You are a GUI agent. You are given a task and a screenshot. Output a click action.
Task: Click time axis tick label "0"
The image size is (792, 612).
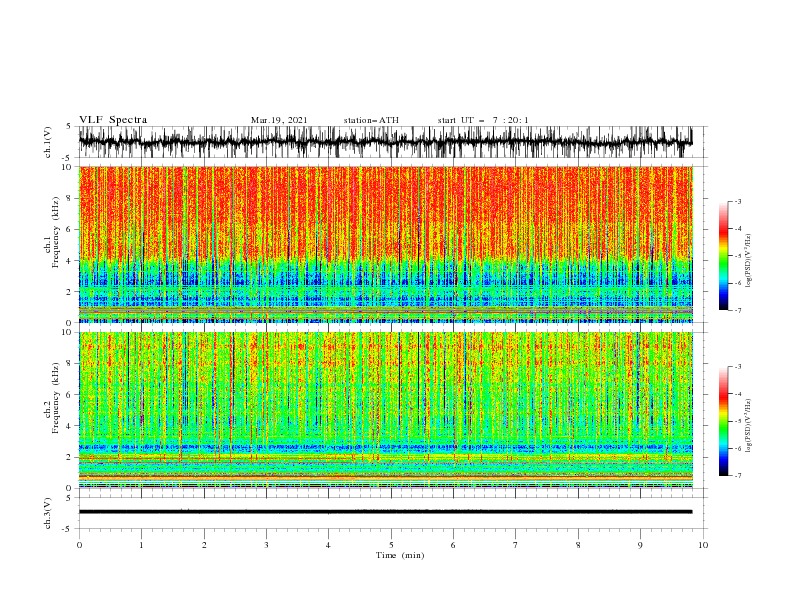[79, 545]
